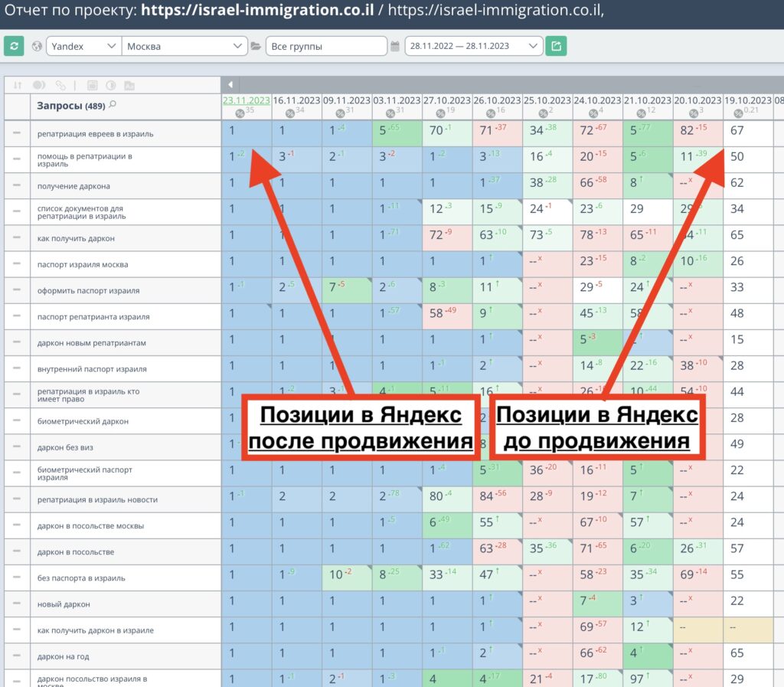
Task: Click the chain link icon in table toolbar
Action: (60, 86)
